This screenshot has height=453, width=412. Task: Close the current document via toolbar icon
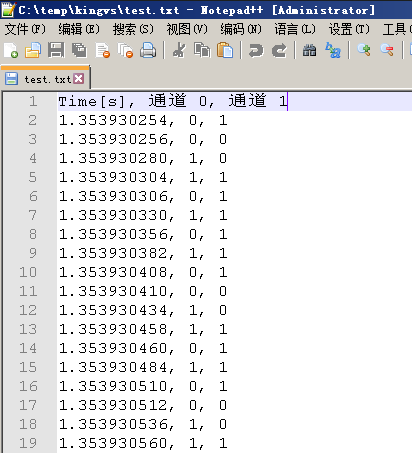tap(102, 50)
